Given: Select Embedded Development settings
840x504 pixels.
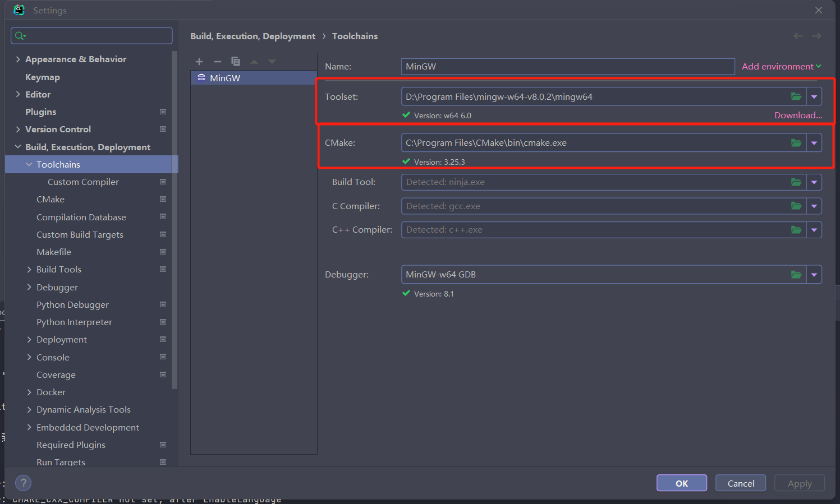Looking at the screenshot, I should [88, 427].
